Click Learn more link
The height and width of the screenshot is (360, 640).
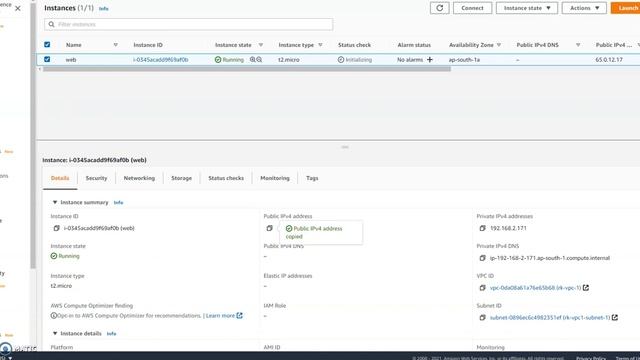[x=220, y=316]
